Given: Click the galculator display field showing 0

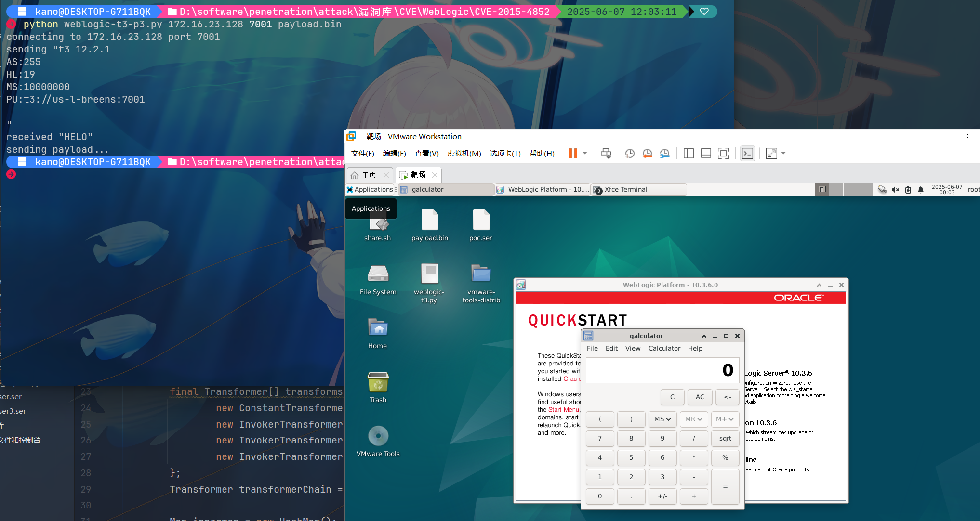Looking at the screenshot, I should pos(662,370).
